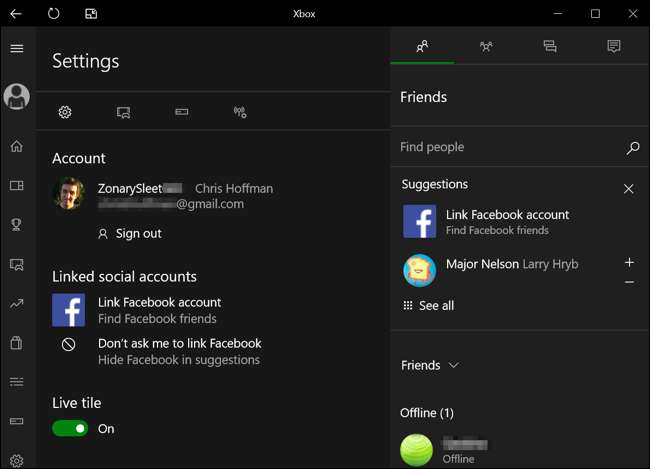Click the refresh icon in title bar
Viewport: 650px width, 469px height.
(x=53, y=14)
